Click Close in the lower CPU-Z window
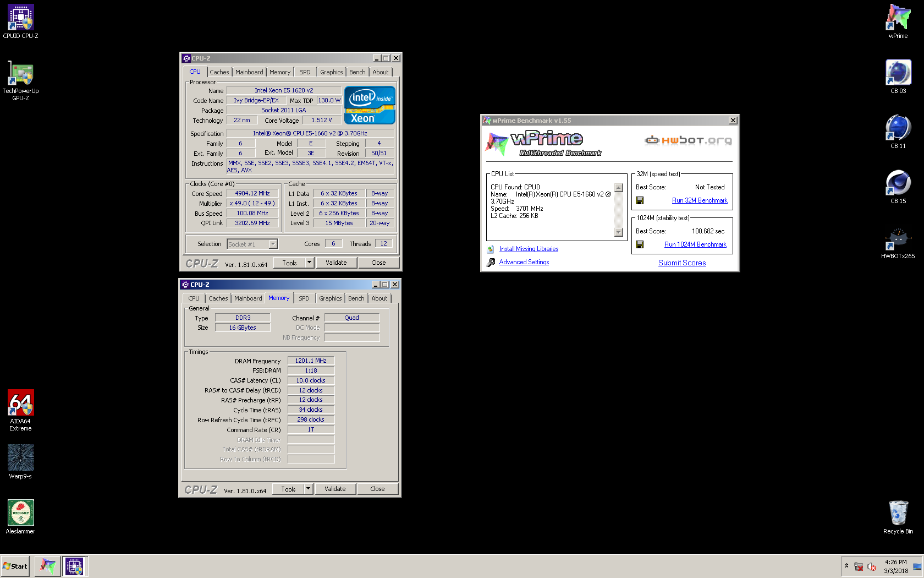924x578 pixels. [377, 489]
